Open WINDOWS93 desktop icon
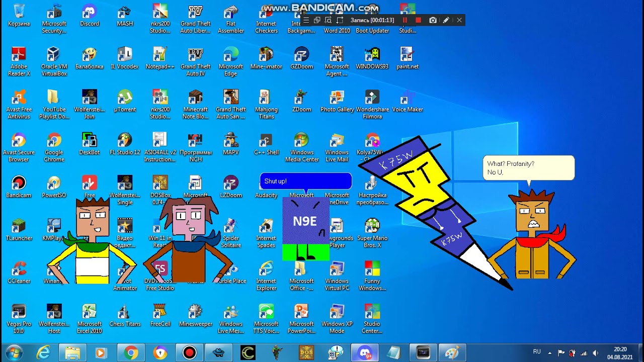The width and height of the screenshot is (644, 362). tap(372, 58)
